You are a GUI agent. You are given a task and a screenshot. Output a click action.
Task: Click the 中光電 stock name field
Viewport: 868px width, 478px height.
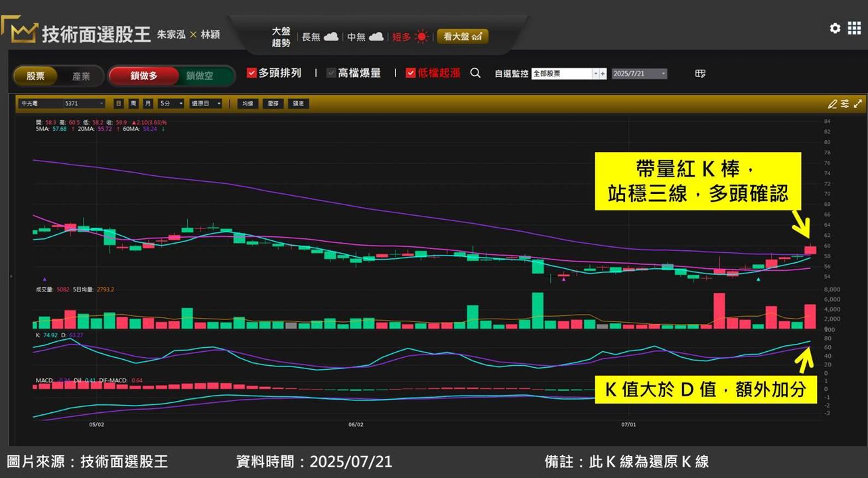(40, 104)
